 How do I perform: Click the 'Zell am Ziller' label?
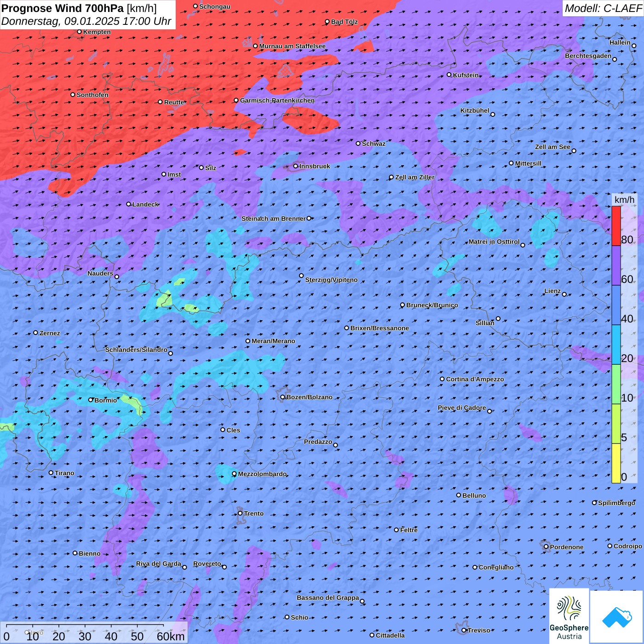414,177
